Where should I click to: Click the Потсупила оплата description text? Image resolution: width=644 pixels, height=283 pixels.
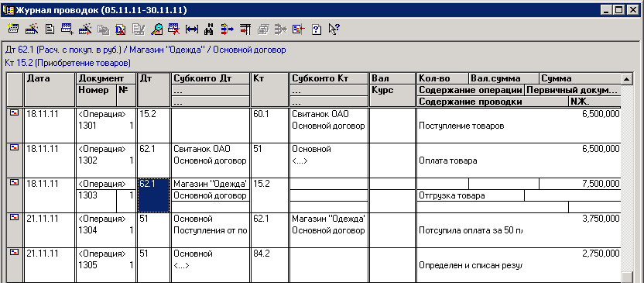tap(471, 231)
